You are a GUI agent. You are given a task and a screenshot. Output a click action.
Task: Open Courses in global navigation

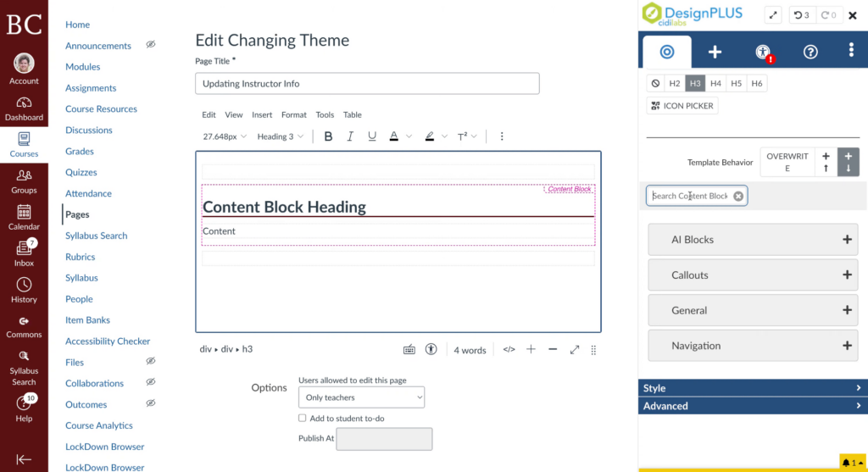tap(24, 145)
